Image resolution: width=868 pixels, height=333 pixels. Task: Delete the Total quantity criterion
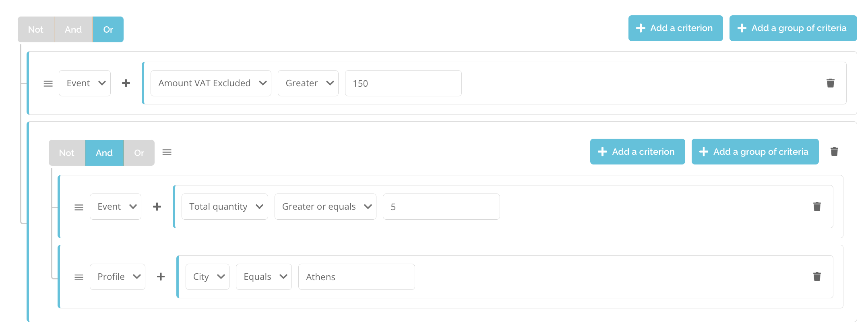(x=817, y=206)
